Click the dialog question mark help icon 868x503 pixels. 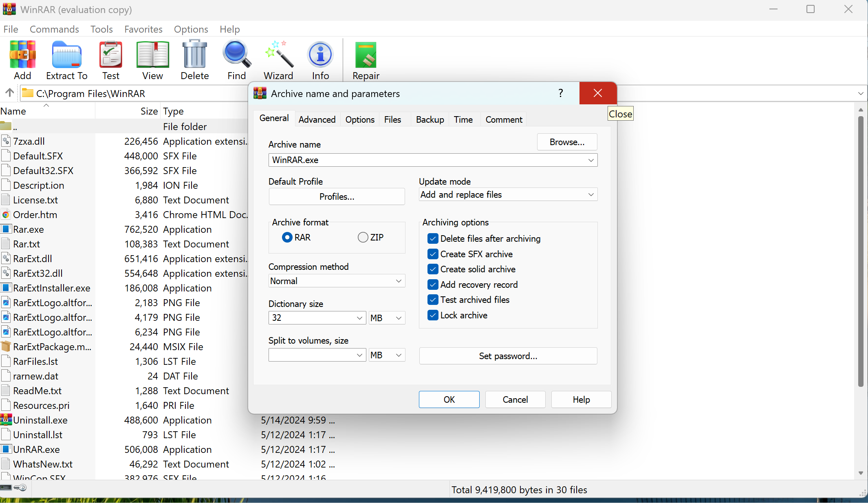point(561,93)
